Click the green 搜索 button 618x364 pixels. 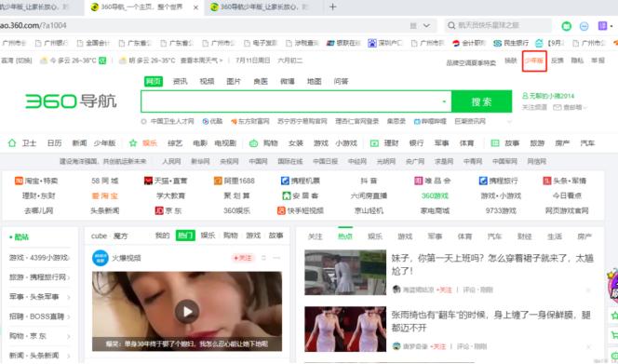pyautogui.click(x=481, y=101)
